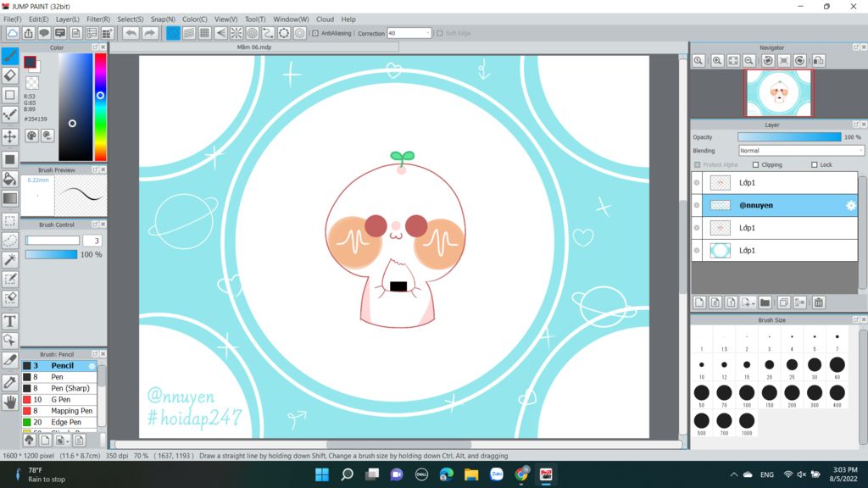868x488 pixels.
Task: Enable the vanishing point snap
Action: pyautogui.click(x=221, y=33)
